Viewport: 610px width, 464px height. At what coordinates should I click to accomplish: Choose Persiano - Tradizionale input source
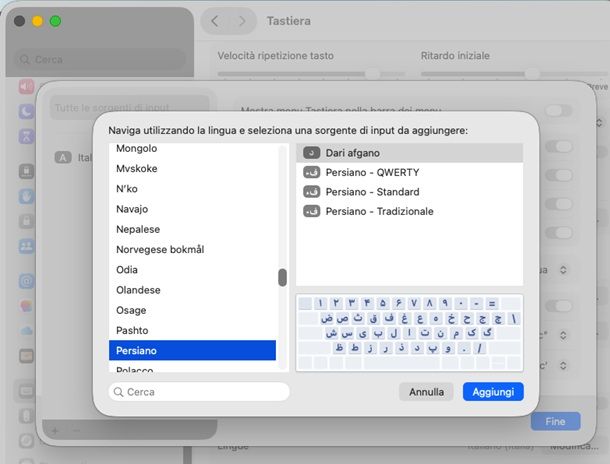[x=410, y=211]
